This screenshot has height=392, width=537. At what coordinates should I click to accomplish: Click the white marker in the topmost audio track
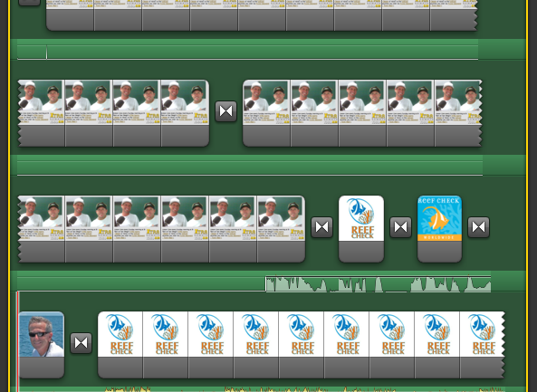(47, 52)
